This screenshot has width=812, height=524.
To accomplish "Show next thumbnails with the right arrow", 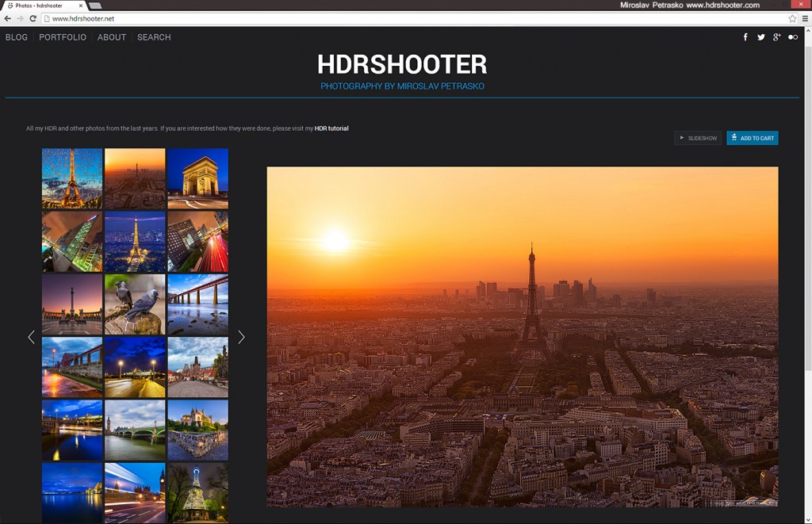I will (241, 337).
